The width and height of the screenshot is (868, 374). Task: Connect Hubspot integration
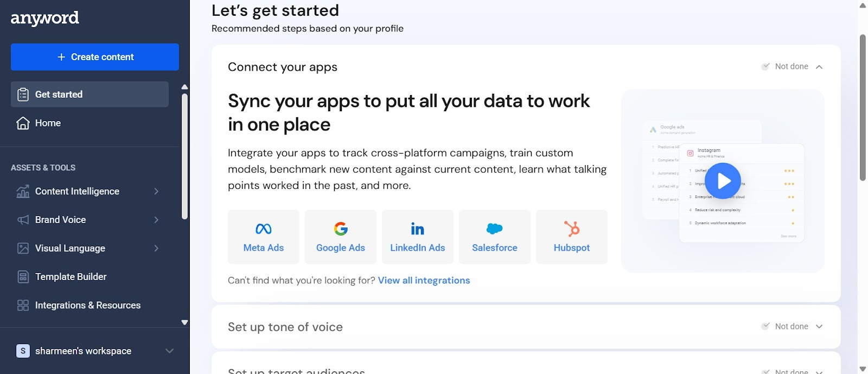572,237
